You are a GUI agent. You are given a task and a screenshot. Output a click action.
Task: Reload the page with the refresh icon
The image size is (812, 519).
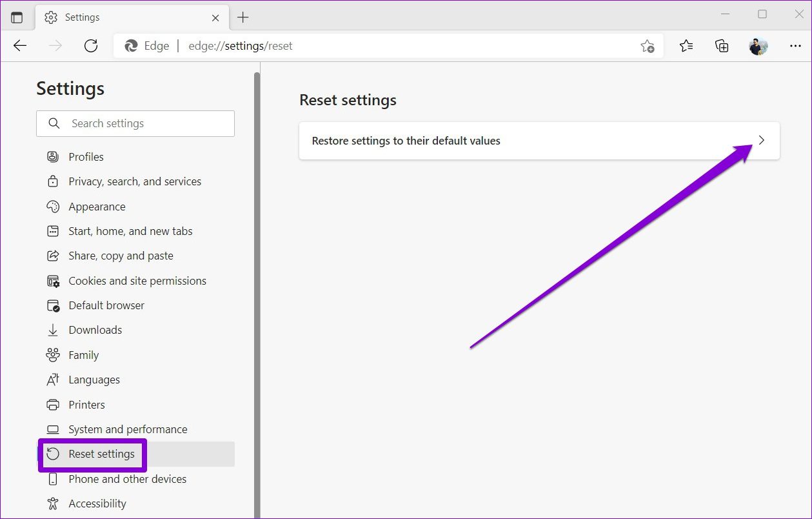[91, 46]
